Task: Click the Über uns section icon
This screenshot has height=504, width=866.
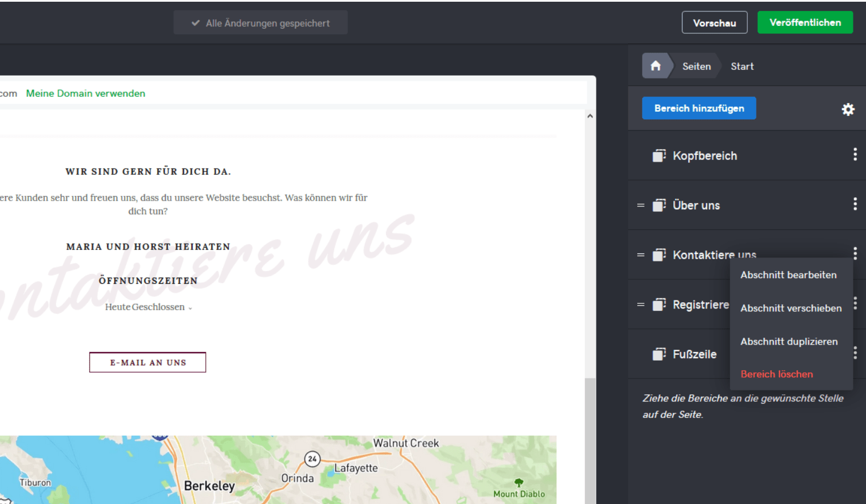Action: (x=659, y=205)
